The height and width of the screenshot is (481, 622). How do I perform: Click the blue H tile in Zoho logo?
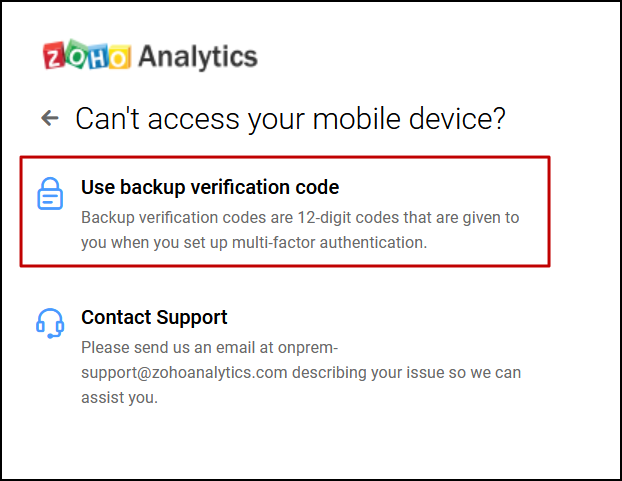click(x=98, y=58)
